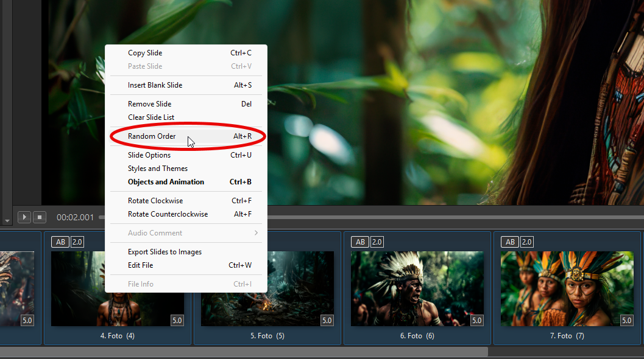Stop the preview playback
The width and height of the screenshot is (644, 359).
[40, 217]
